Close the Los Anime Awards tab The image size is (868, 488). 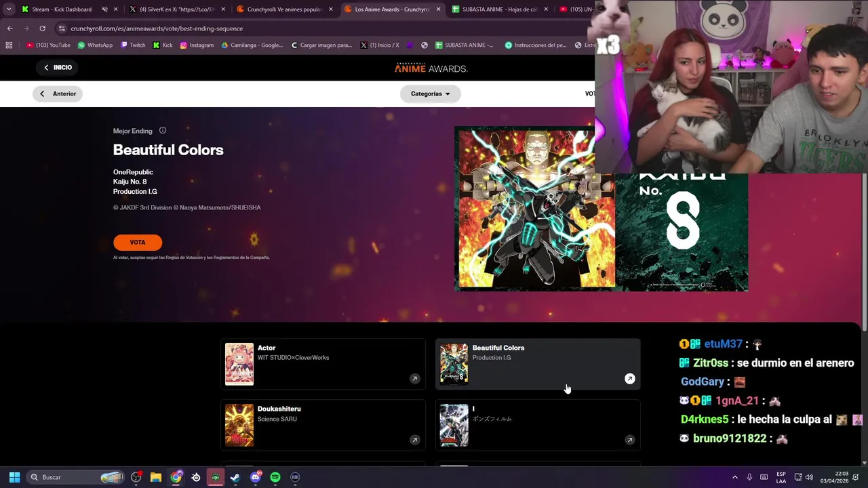click(x=439, y=9)
